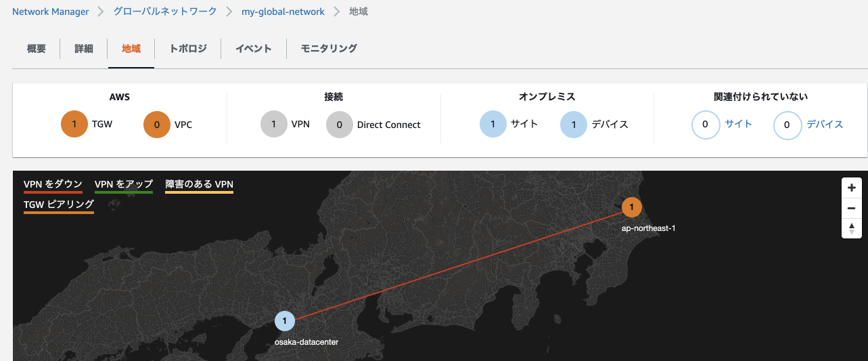Click the 地域 text in the breadcrumb
The height and width of the screenshot is (361, 868).
pyautogui.click(x=359, y=12)
